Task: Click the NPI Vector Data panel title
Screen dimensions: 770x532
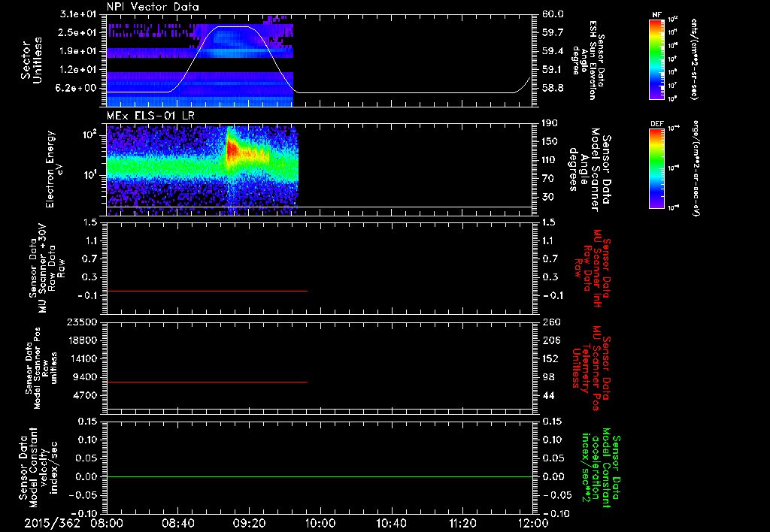Action: [x=153, y=7]
